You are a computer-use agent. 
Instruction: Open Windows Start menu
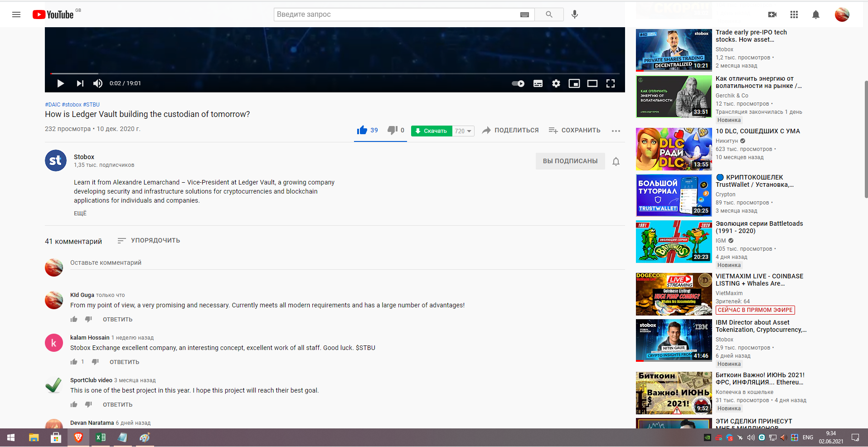pyautogui.click(x=11, y=437)
